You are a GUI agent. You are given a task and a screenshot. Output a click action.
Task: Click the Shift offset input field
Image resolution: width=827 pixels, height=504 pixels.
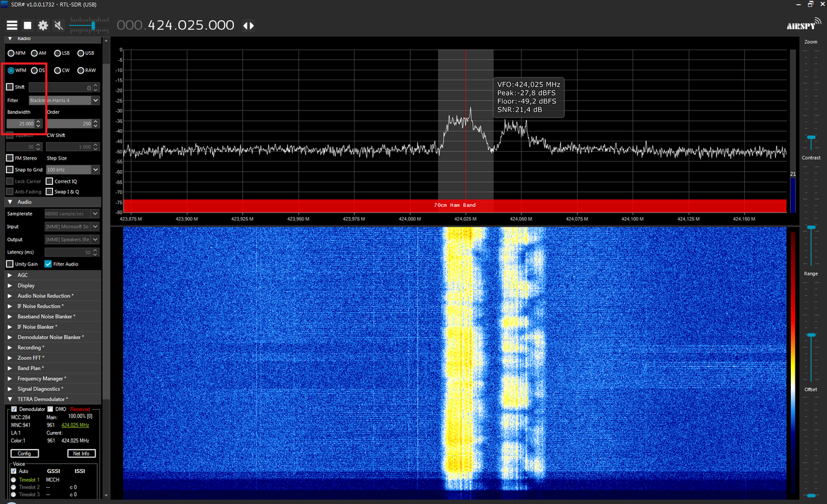click(x=64, y=87)
